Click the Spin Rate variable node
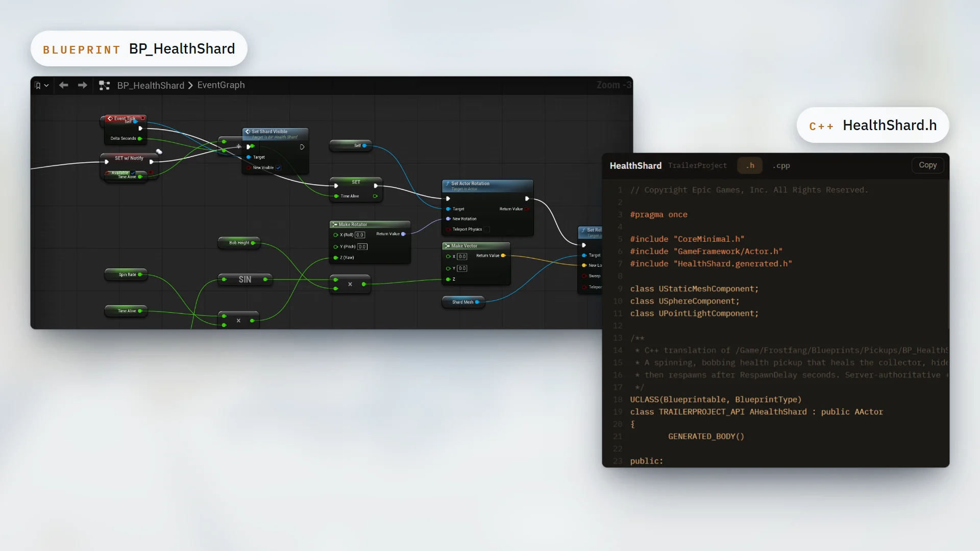980x551 pixels. [126, 274]
